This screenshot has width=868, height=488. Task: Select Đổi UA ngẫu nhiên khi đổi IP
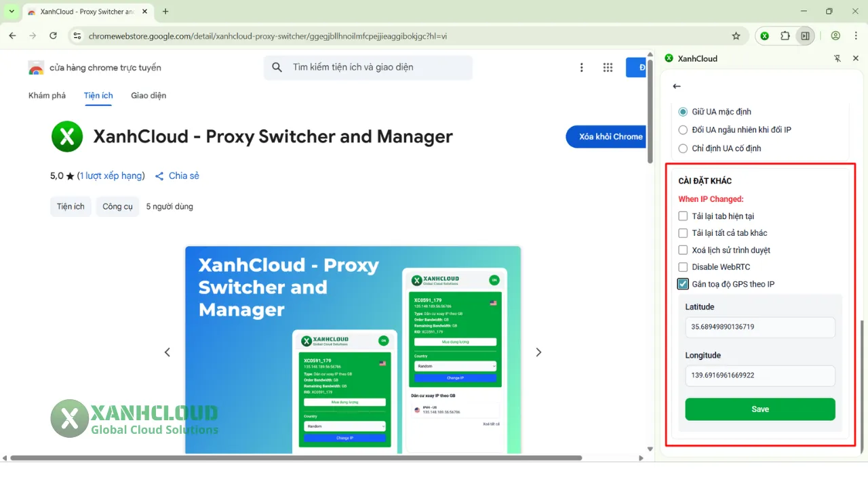click(683, 129)
